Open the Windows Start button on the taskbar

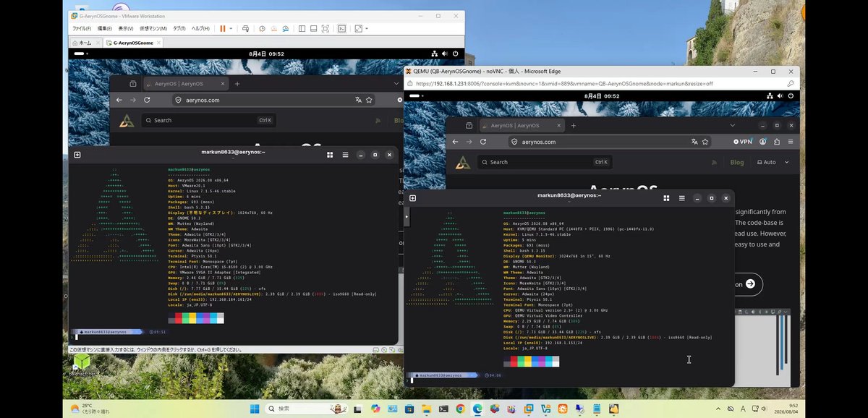point(255,409)
